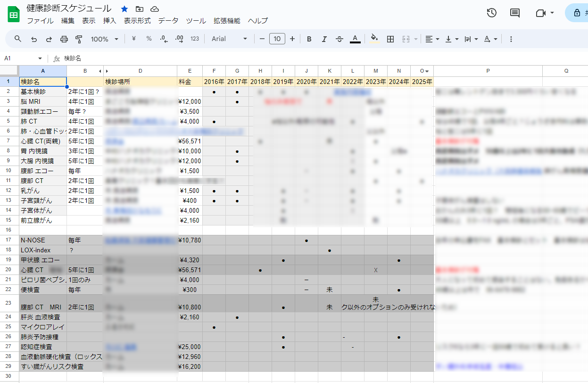The height and width of the screenshot is (383, 588).
Task: Click the print icon in toolbar
Action: (64, 39)
